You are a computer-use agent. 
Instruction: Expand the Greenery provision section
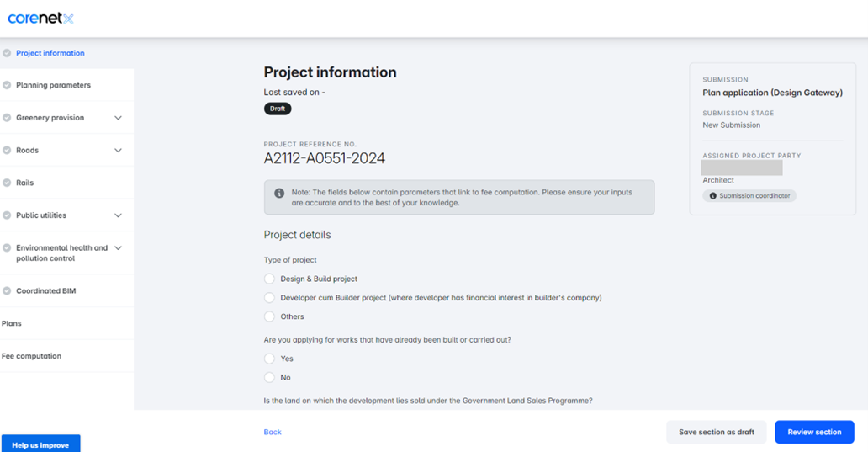pos(118,118)
